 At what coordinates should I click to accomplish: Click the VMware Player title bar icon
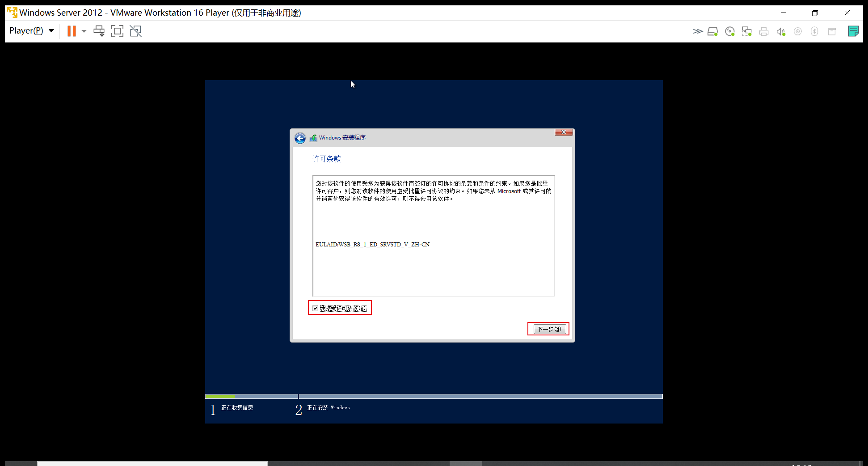[12, 12]
